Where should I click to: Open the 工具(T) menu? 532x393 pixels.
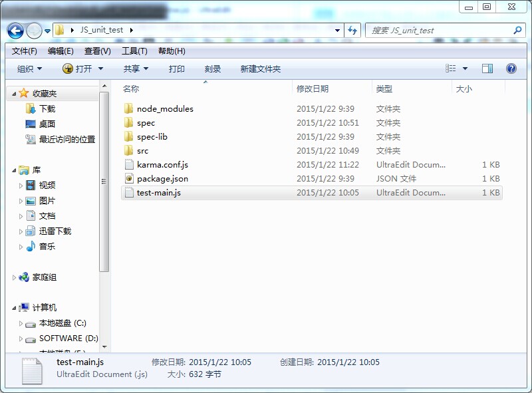pos(134,51)
